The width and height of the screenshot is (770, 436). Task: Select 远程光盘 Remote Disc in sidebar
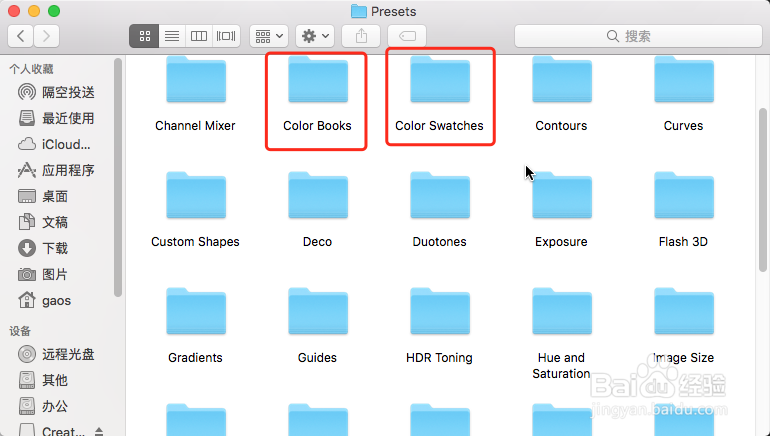(x=56, y=354)
